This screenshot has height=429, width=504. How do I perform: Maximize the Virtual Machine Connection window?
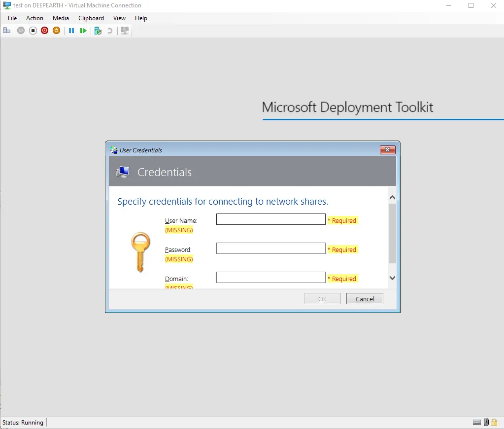coord(471,5)
